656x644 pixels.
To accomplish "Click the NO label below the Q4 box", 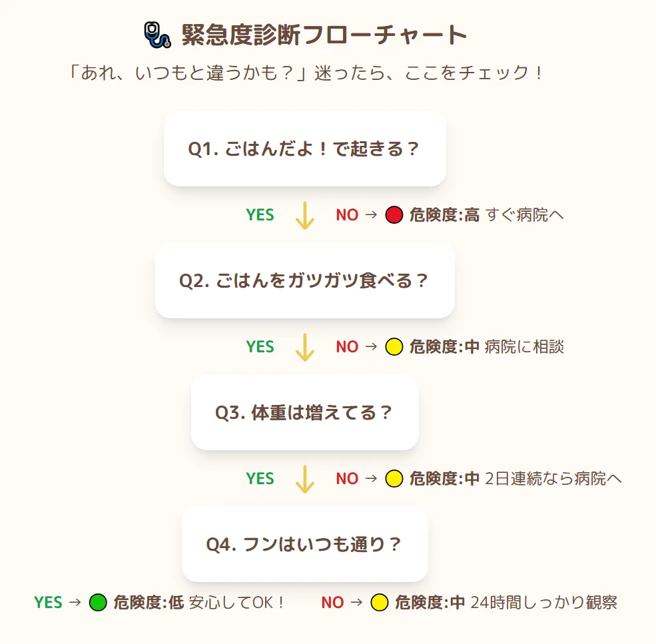I will point(332,603).
